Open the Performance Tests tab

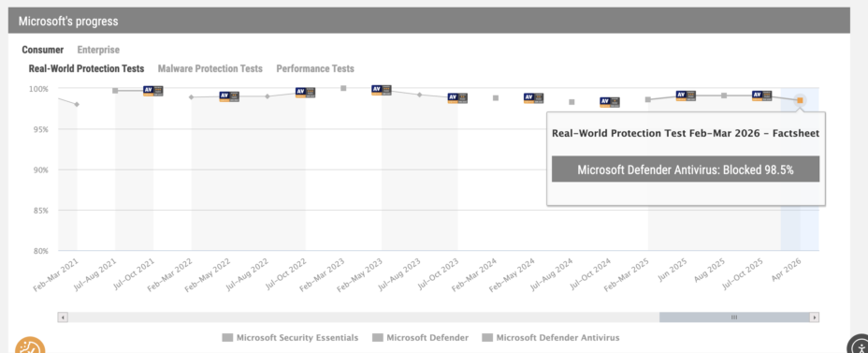point(315,68)
